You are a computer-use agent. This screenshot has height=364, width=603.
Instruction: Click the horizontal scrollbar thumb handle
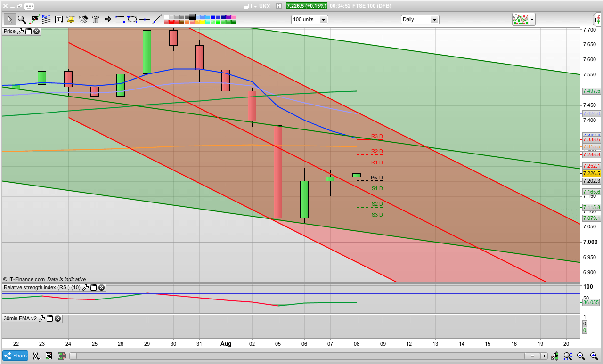tap(532, 356)
